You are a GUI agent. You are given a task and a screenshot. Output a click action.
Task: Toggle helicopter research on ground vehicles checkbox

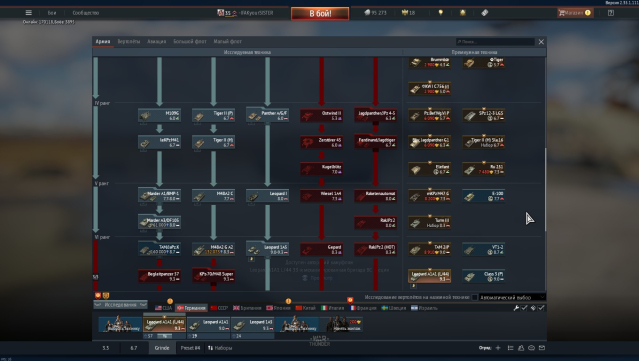(x=474, y=297)
